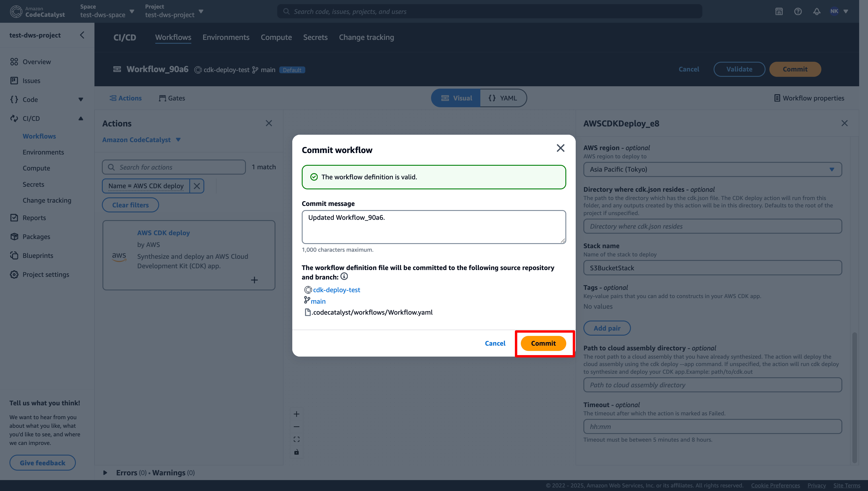This screenshot has width=868, height=491.
Task: Click the Add pair button
Action: (x=607, y=328)
